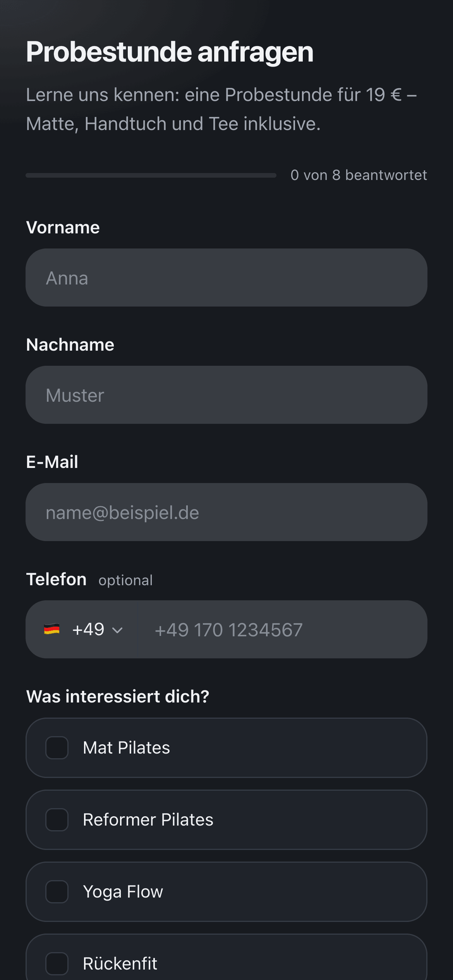Viewport: 453px width, 980px height.
Task: Click the Mat Pilates option label
Action: (x=127, y=748)
